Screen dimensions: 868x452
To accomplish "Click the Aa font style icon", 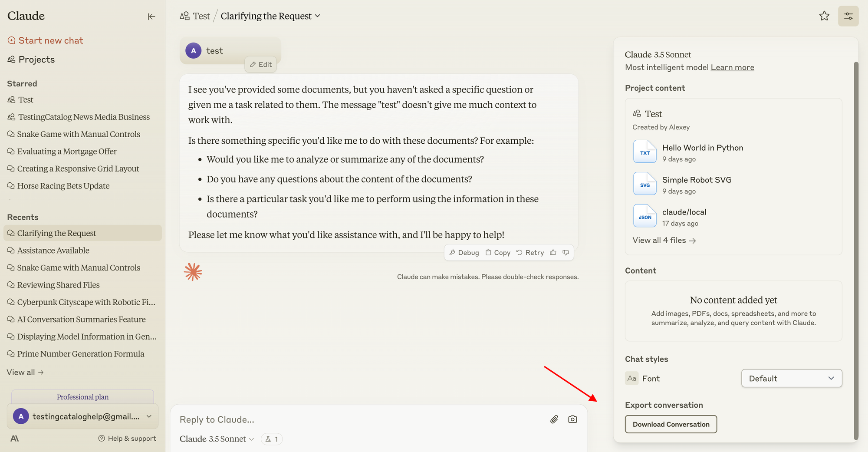I will (x=631, y=378).
